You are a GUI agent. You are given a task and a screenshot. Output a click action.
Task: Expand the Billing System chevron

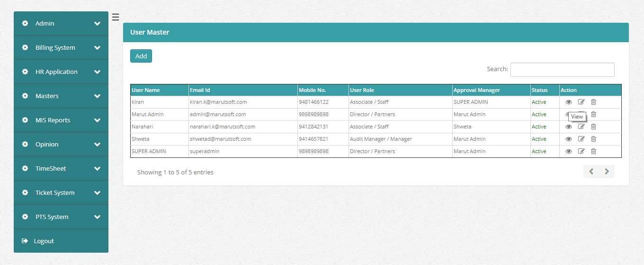point(97,48)
